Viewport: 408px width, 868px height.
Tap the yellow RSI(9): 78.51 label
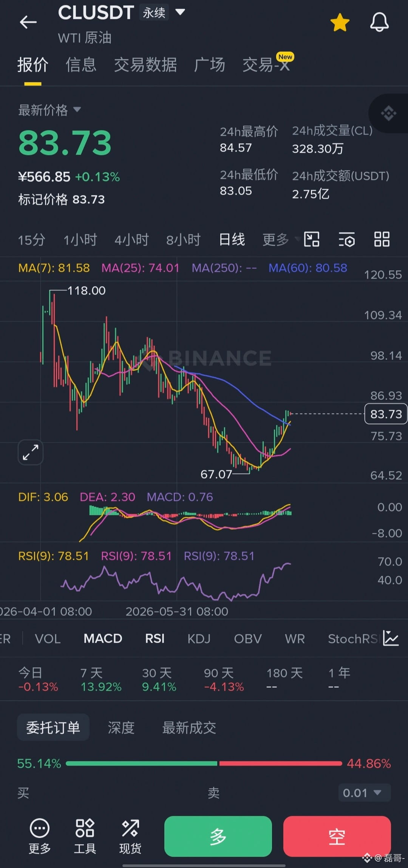53,556
